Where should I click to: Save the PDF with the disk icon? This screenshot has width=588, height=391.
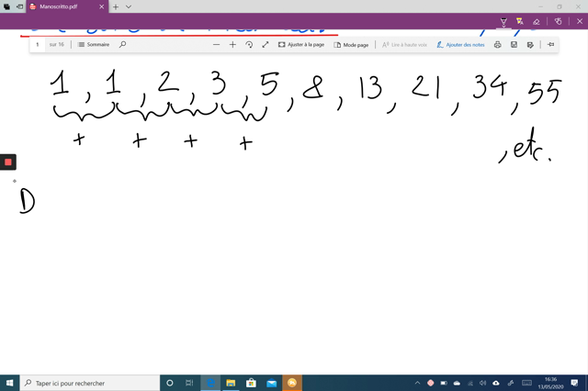point(514,44)
